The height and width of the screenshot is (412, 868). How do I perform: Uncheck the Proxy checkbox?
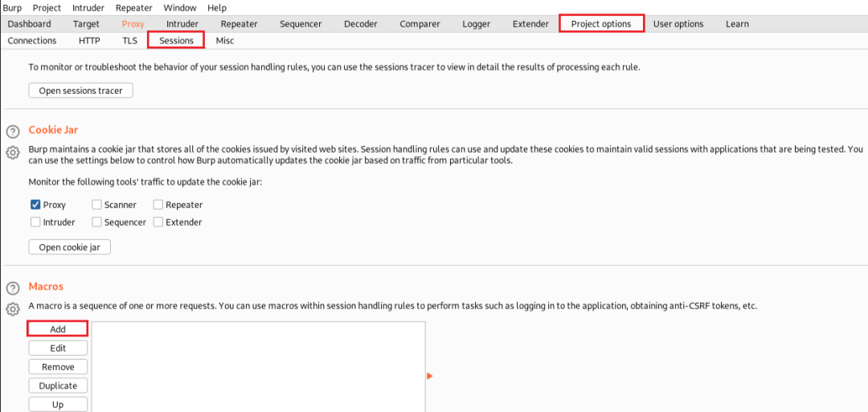[35, 205]
